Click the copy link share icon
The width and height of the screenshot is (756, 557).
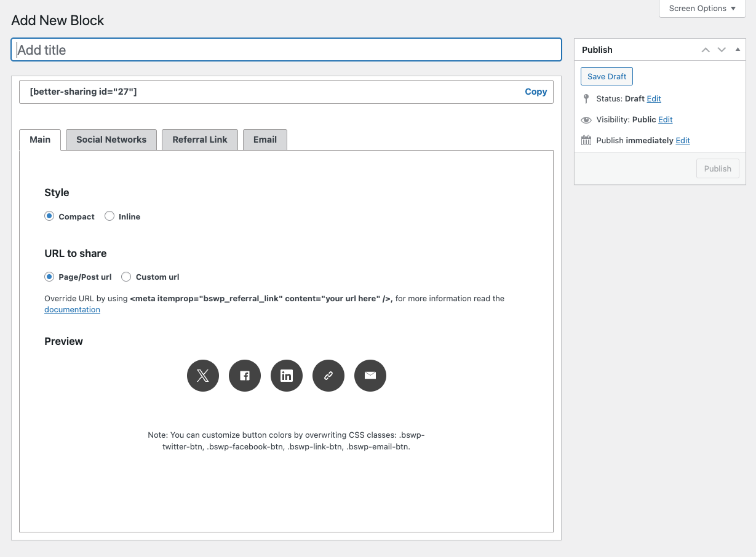point(328,376)
